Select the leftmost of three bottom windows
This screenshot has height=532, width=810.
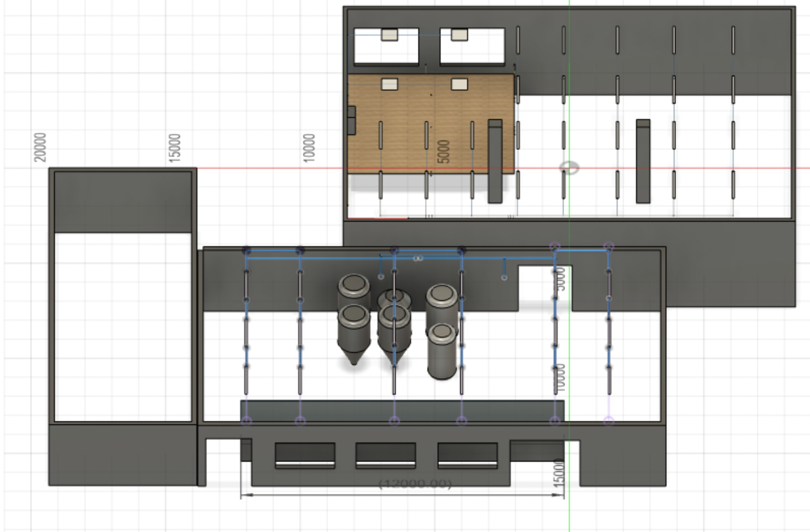(305, 454)
